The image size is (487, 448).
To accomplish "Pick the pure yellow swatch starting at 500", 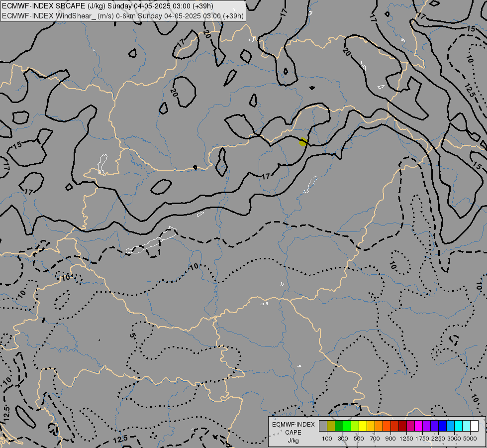I will (x=363, y=426).
